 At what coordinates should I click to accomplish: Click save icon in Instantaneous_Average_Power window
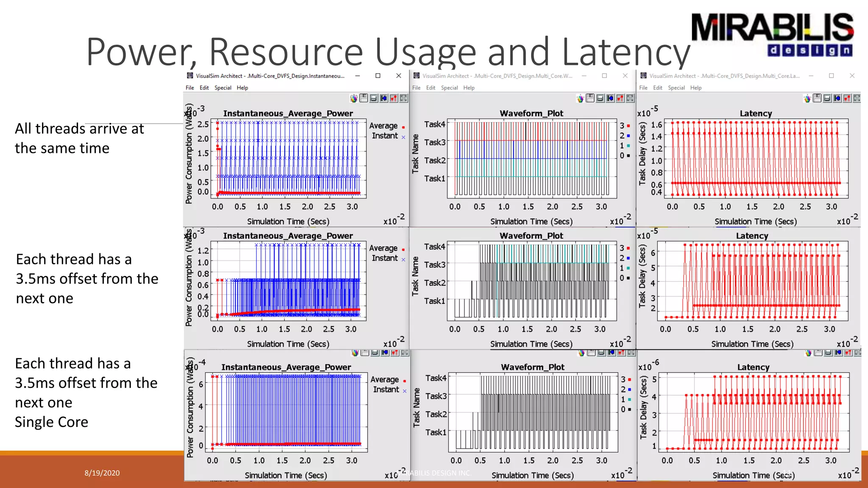pyautogui.click(x=364, y=98)
